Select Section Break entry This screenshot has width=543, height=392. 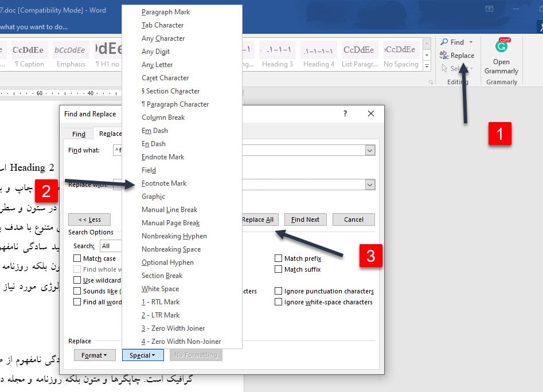182,276
